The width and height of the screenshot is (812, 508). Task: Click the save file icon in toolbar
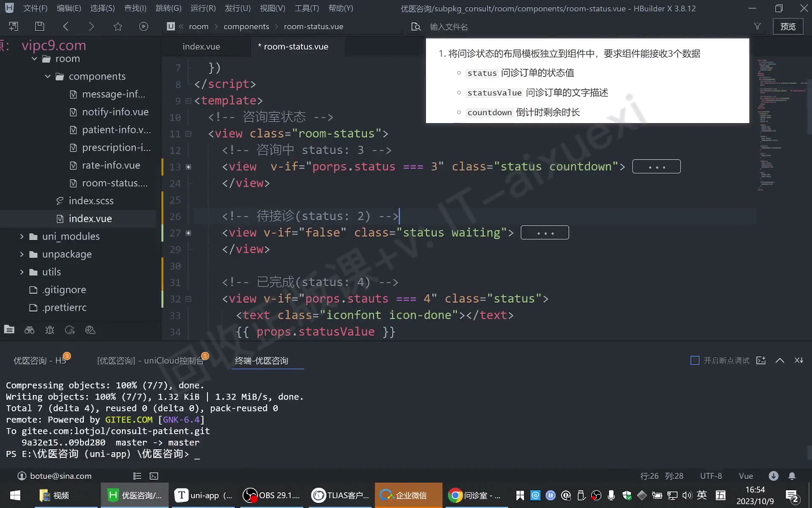pyautogui.click(x=39, y=26)
